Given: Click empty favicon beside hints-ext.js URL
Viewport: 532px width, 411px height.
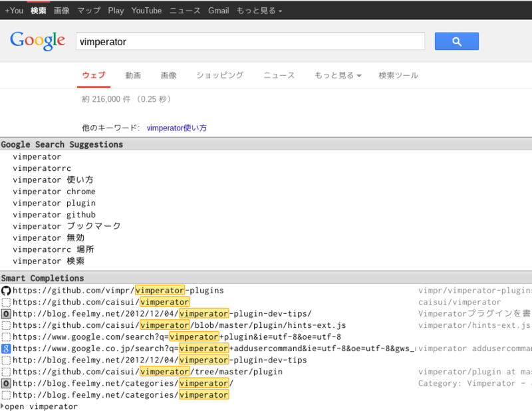Looking at the screenshot, I should tap(6, 325).
